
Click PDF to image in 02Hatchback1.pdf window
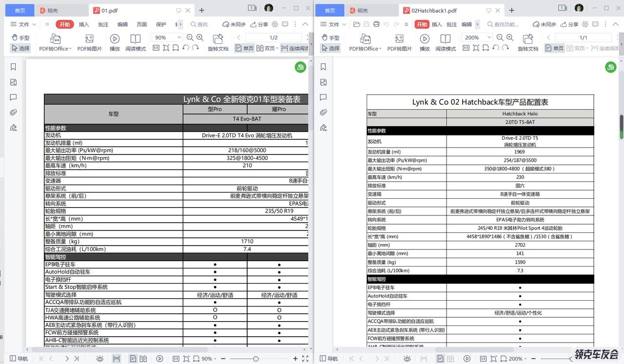[400, 42]
